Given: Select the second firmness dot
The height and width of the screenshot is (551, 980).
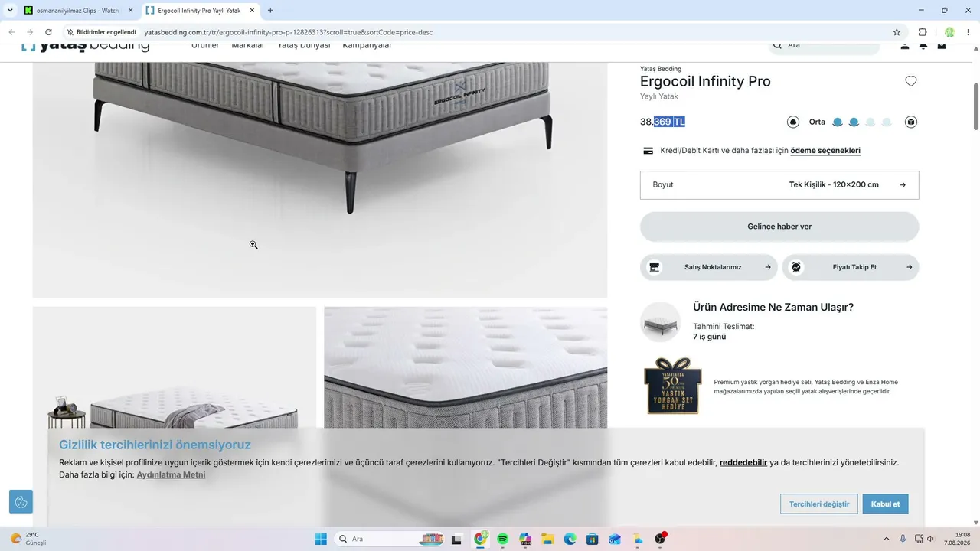Looking at the screenshot, I should click(x=854, y=122).
